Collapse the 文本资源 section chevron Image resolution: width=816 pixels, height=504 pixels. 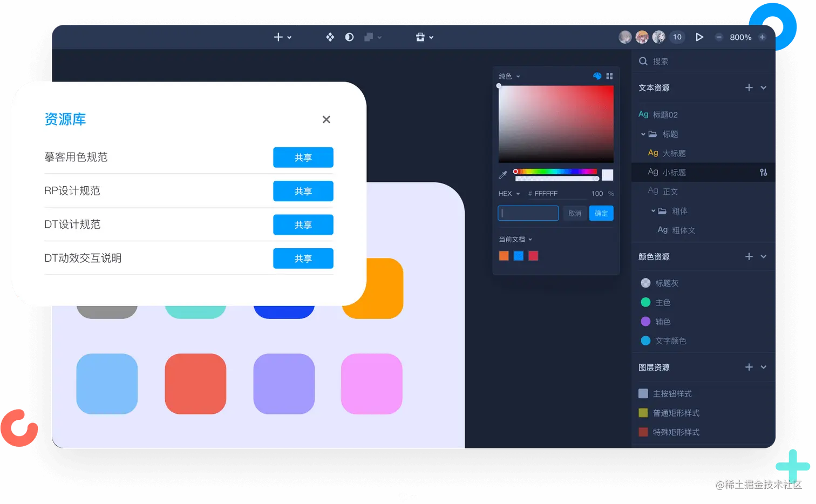click(x=764, y=87)
